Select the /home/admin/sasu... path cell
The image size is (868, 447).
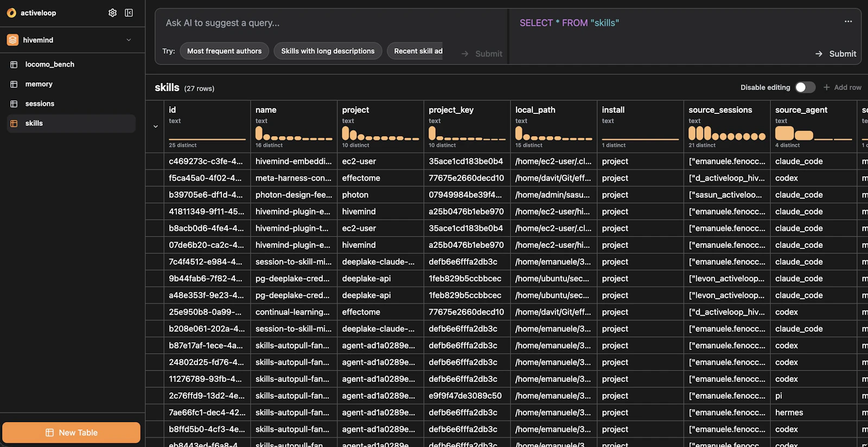click(x=553, y=195)
